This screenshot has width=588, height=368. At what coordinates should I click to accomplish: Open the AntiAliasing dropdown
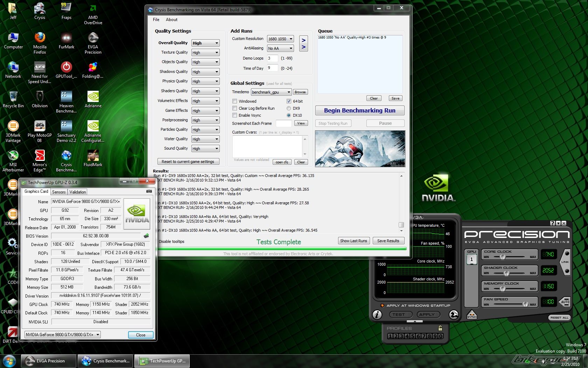tap(280, 48)
